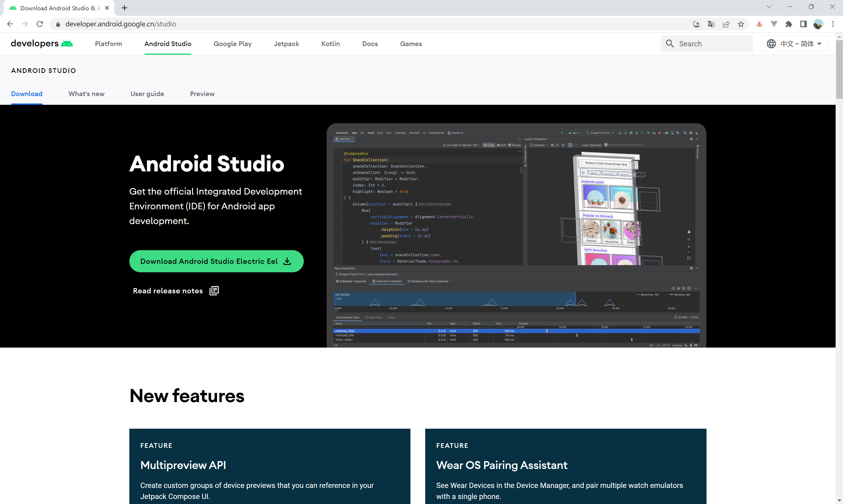Viewport: 843px width, 504px height.
Task: Open the tab search chevron
Action: [x=769, y=7]
